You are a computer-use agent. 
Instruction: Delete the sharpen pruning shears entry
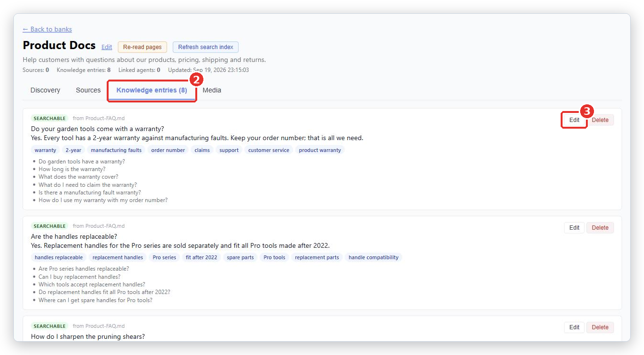pos(600,327)
